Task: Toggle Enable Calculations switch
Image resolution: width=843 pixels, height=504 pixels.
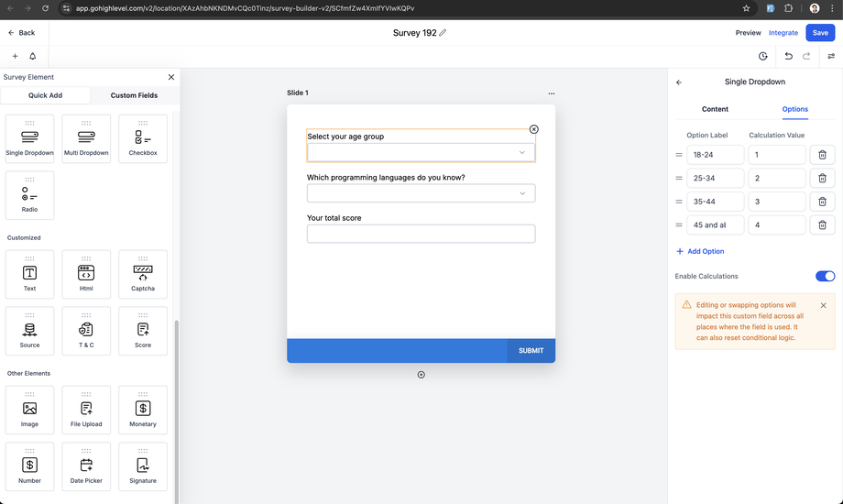Action: [825, 276]
